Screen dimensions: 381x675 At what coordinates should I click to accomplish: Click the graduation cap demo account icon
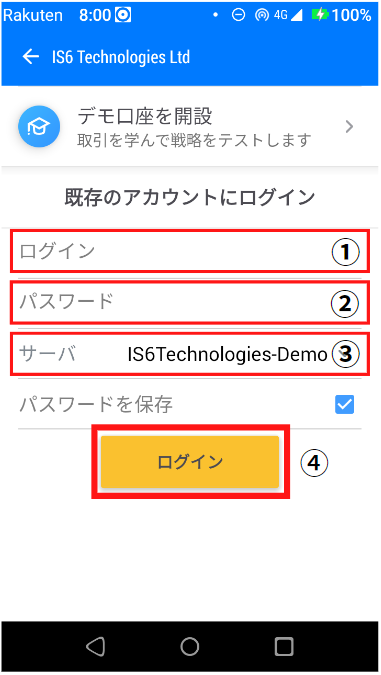[x=39, y=126]
